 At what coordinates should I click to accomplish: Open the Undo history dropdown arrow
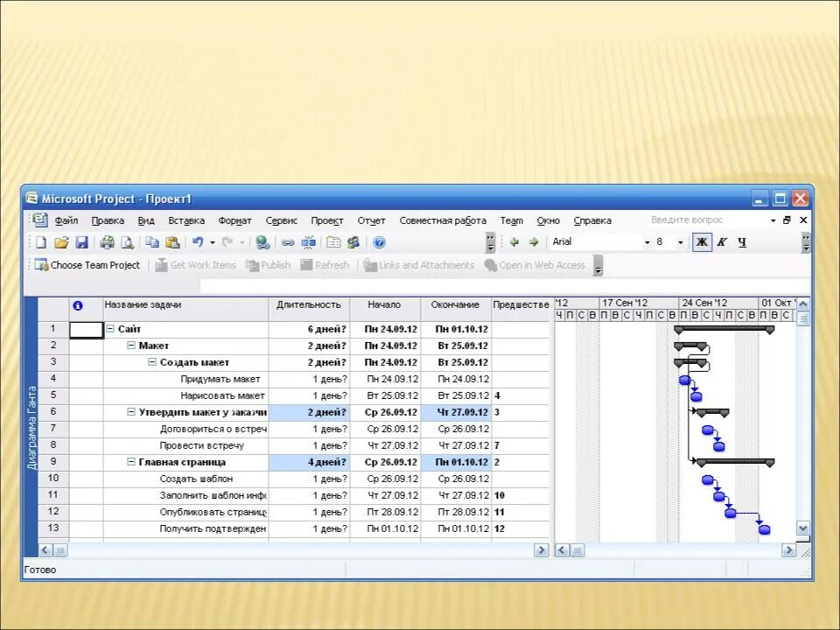[213, 242]
